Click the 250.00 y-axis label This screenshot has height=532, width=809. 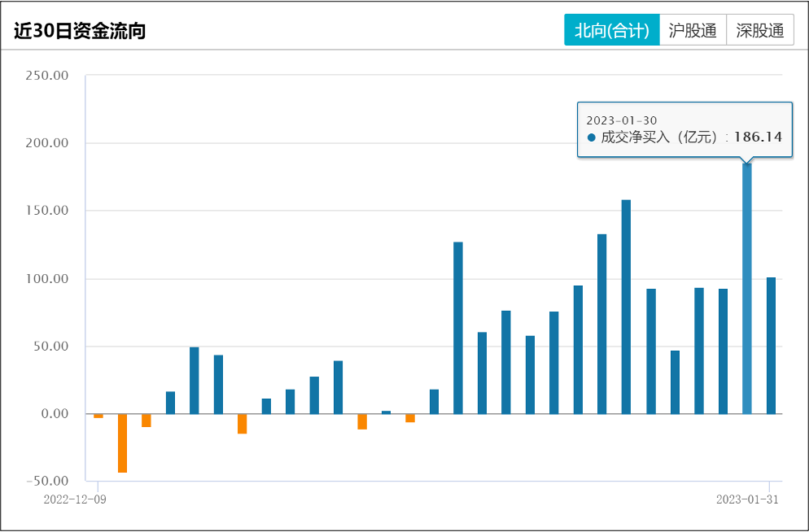47,76
